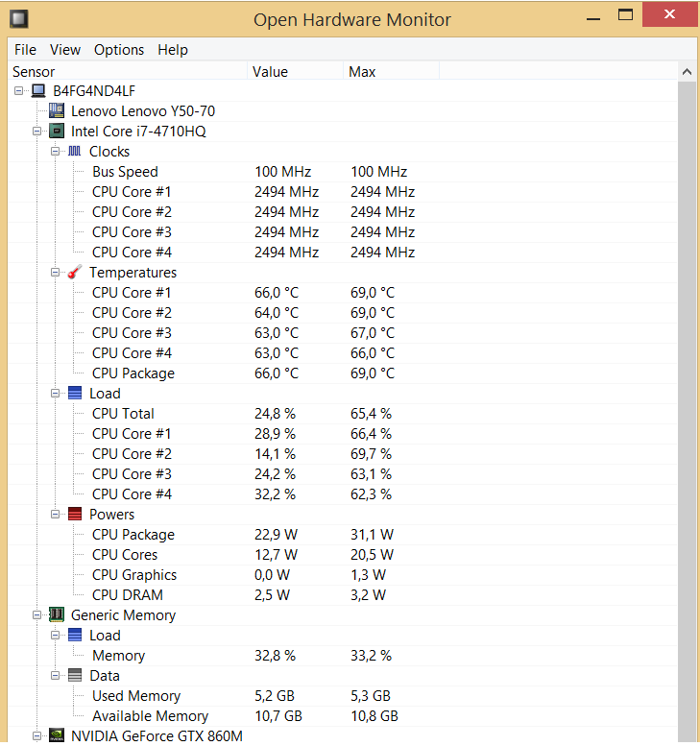Click the thermometer icon next to Temperatures
The width and height of the screenshot is (700, 746).
[75, 272]
